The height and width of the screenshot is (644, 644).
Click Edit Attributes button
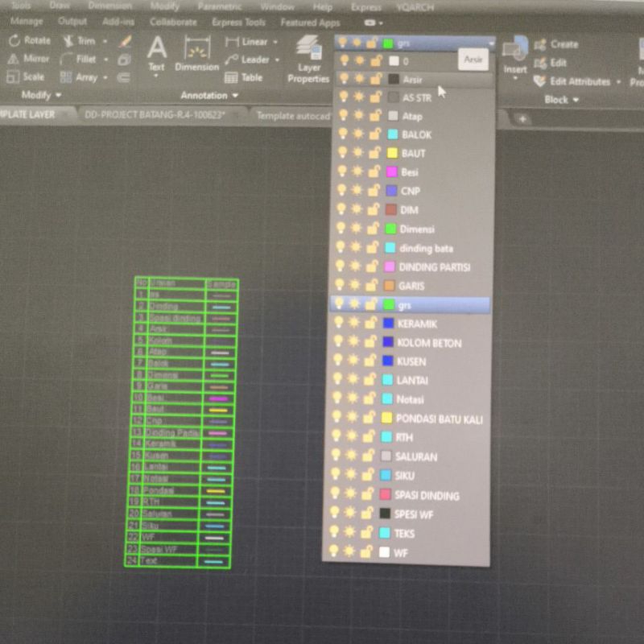(577, 81)
